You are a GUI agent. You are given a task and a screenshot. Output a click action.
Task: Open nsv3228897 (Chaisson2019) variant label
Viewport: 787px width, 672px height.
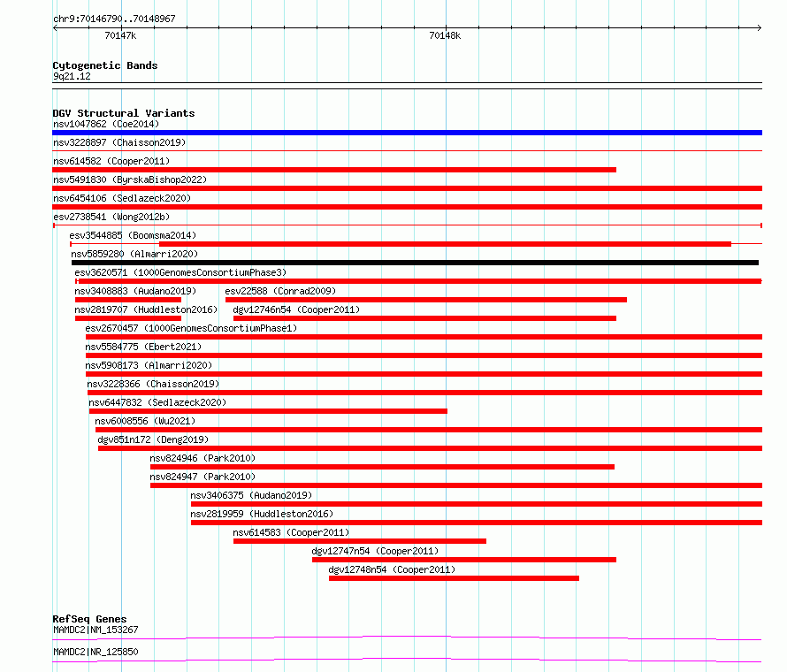(119, 142)
